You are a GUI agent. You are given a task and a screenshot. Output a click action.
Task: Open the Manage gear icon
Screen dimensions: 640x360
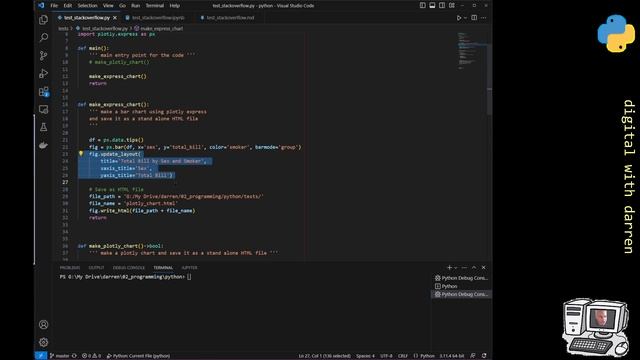click(43, 342)
